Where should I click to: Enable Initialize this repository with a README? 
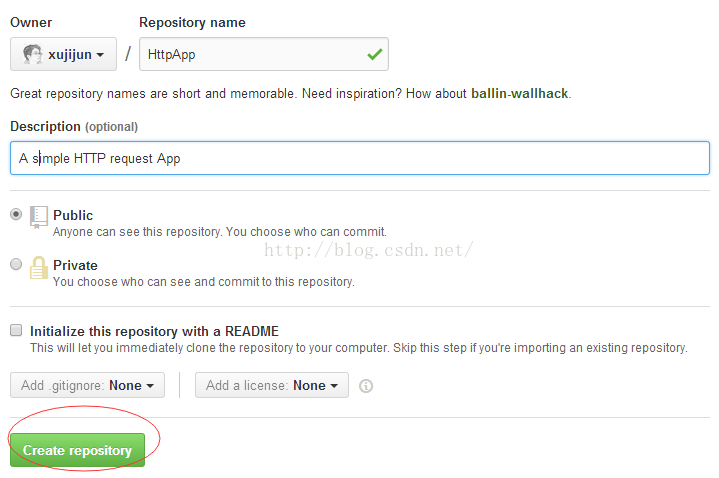(x=16, y=330)
